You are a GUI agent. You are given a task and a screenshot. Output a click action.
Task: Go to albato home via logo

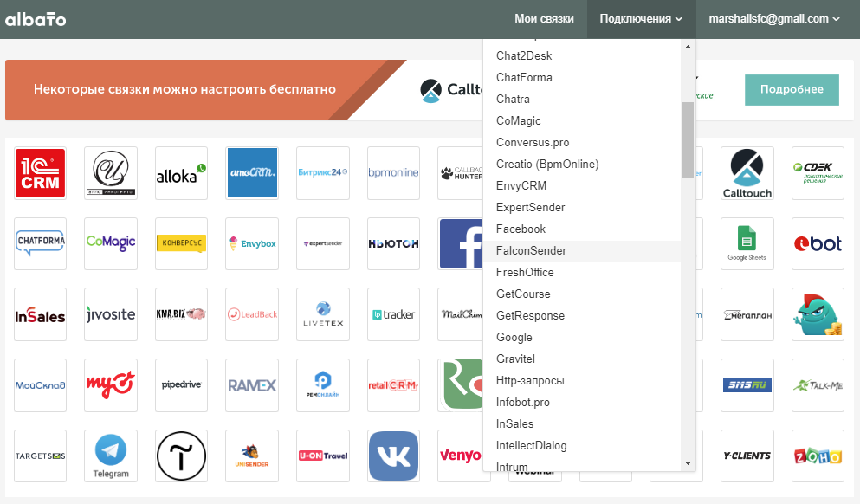pyautogui.click(x=36, y=20)
